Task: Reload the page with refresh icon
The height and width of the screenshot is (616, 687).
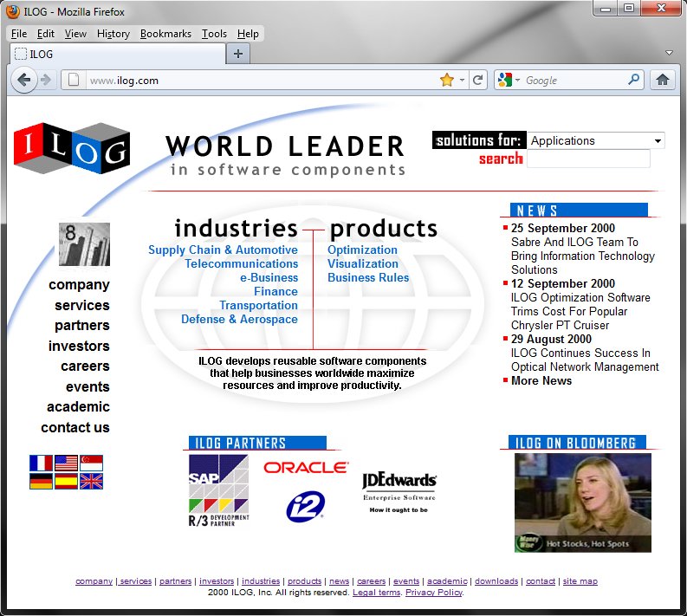Action: 478,80
